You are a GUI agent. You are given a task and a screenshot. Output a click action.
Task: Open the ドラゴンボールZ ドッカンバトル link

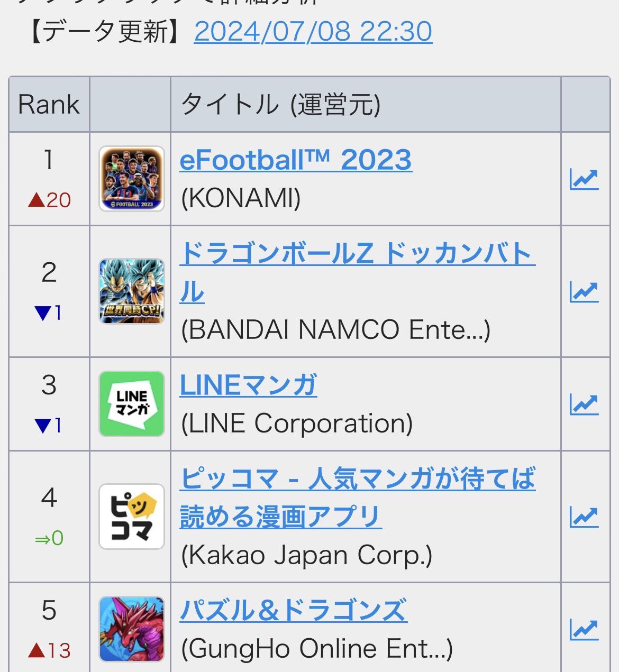[358, 272]
